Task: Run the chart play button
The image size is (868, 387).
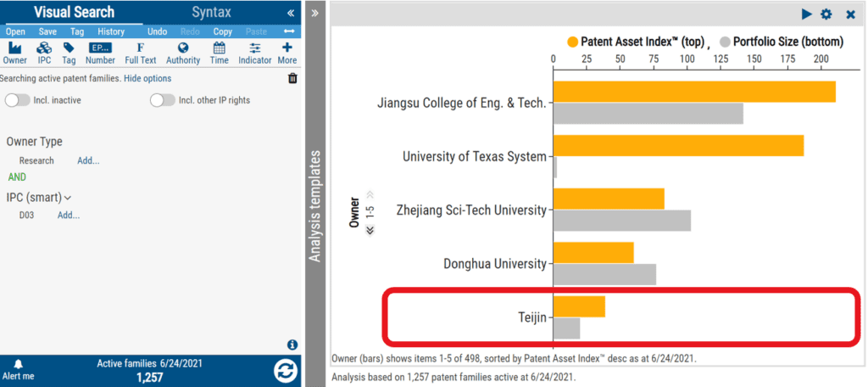Action: 807,14
